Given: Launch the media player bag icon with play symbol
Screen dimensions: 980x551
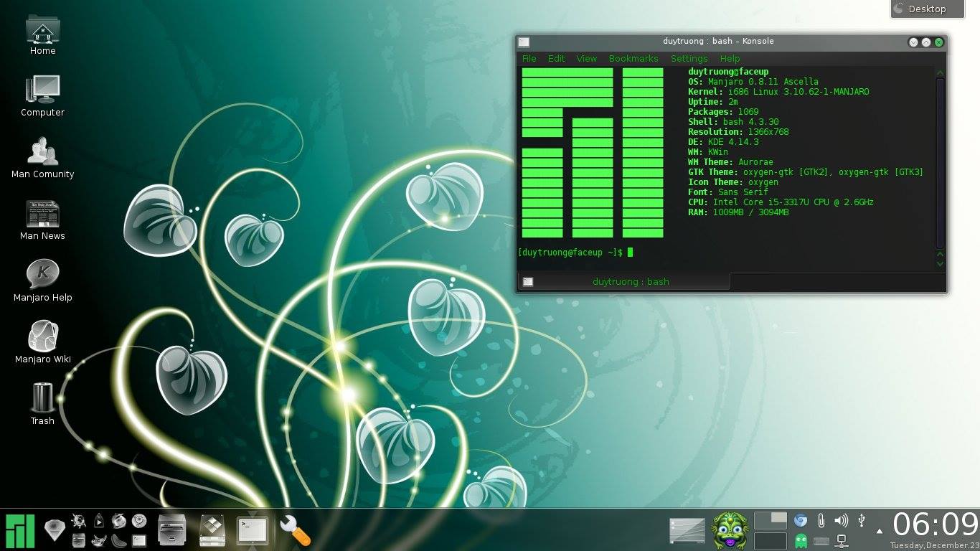Looking at the screenshot, I should 99,520.
